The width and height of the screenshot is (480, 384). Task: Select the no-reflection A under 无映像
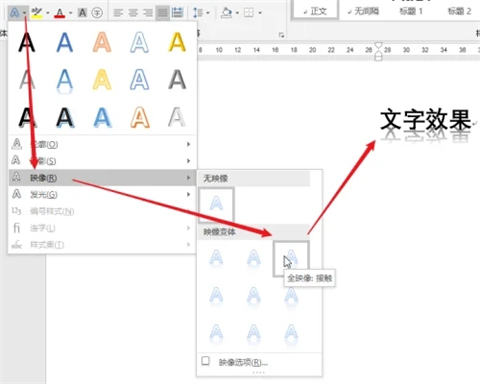point(216,205)
